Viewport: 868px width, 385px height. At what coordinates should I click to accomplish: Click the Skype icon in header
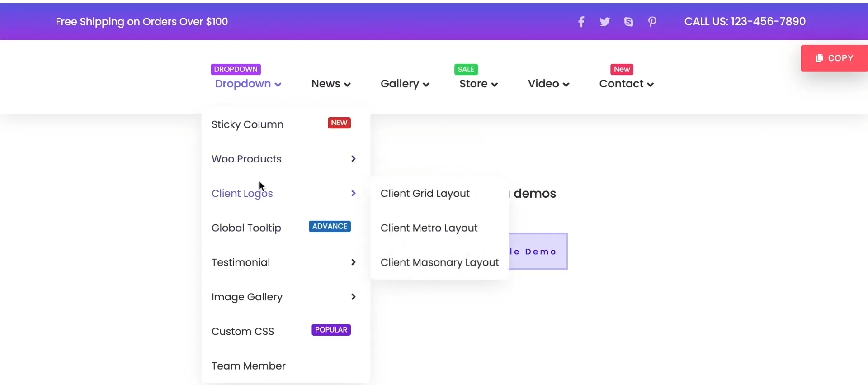[628, 22]
